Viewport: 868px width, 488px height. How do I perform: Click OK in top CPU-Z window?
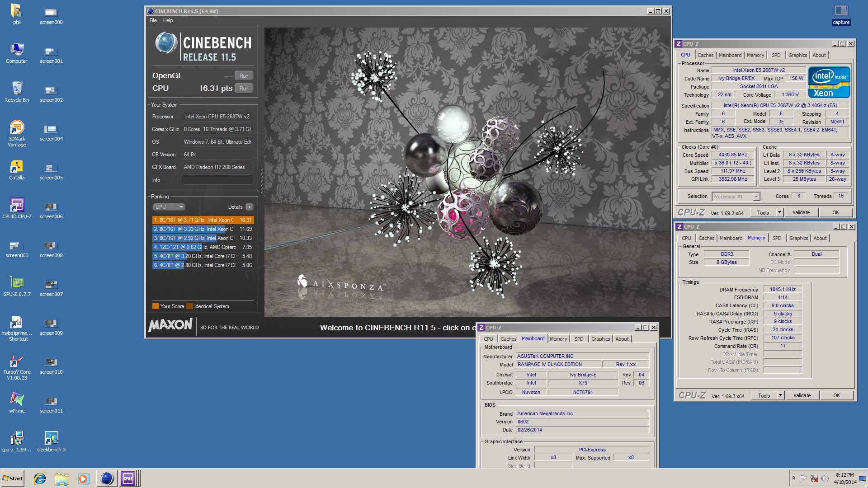tap(835, 212)
